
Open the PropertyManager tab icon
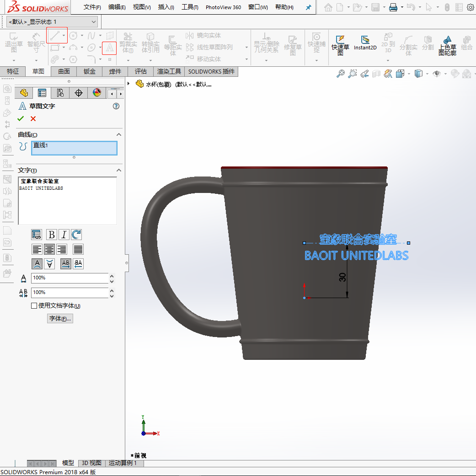(42, 93)
